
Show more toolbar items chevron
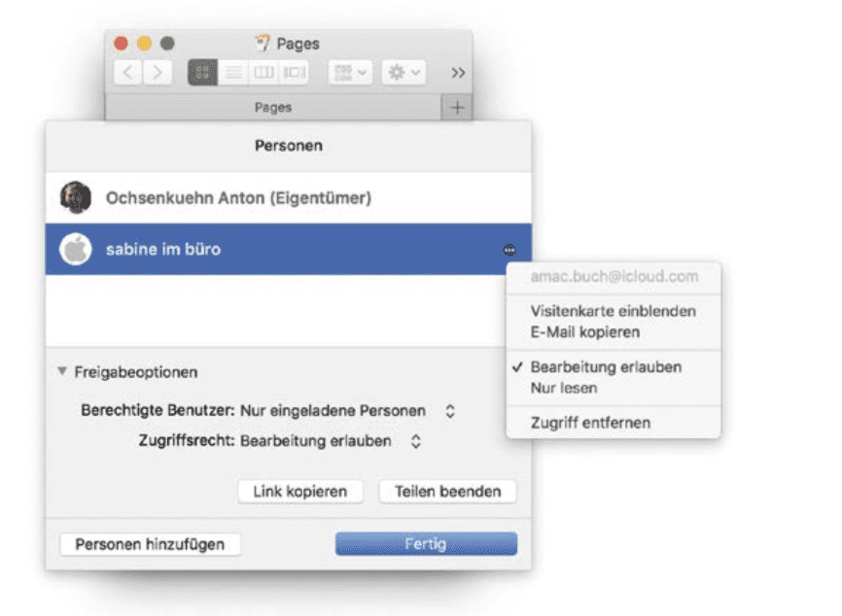(458, 73)
